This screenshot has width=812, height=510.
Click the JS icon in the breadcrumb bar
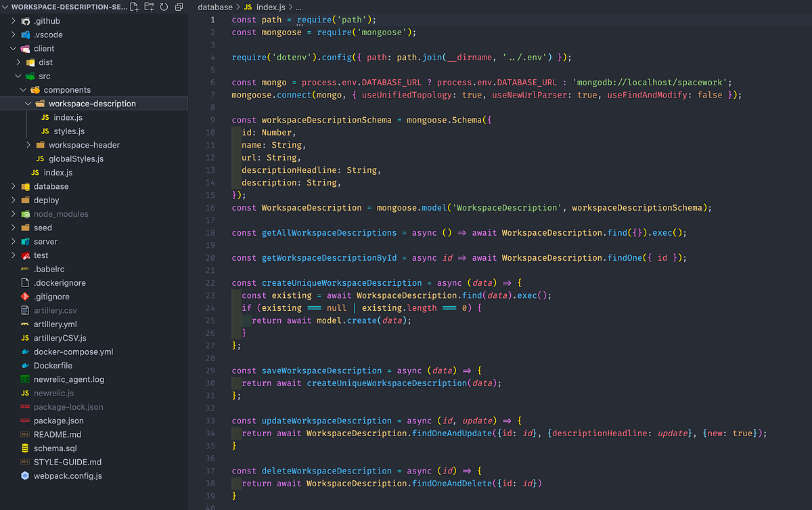click(248, 7)
